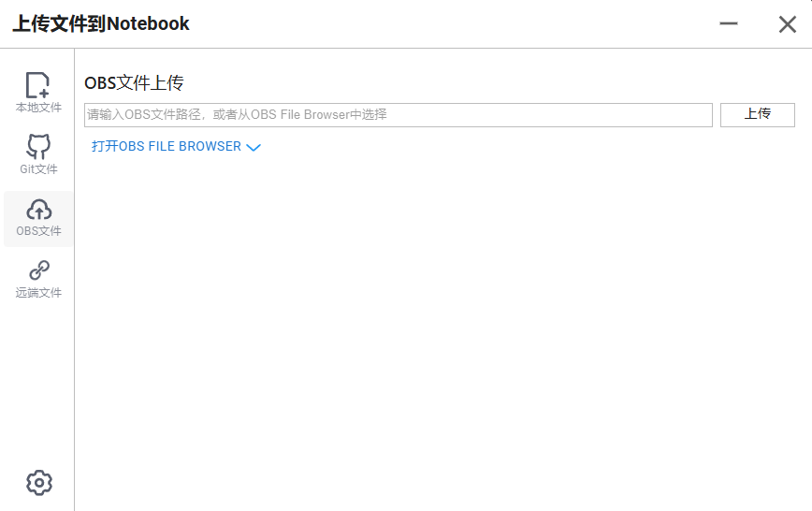Click the 上传文件到Notebook title text
812x511 pixels.
(x=101, y=23)
